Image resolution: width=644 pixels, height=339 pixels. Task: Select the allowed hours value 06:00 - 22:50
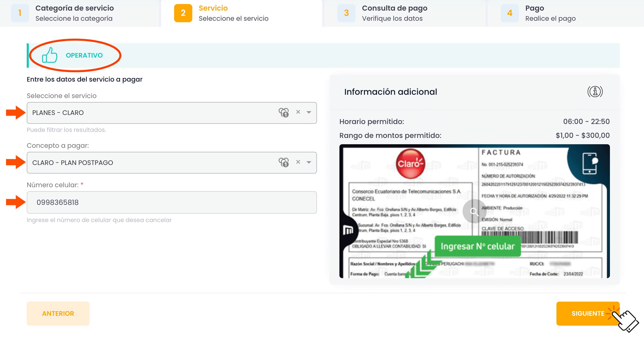coord(586,122)
